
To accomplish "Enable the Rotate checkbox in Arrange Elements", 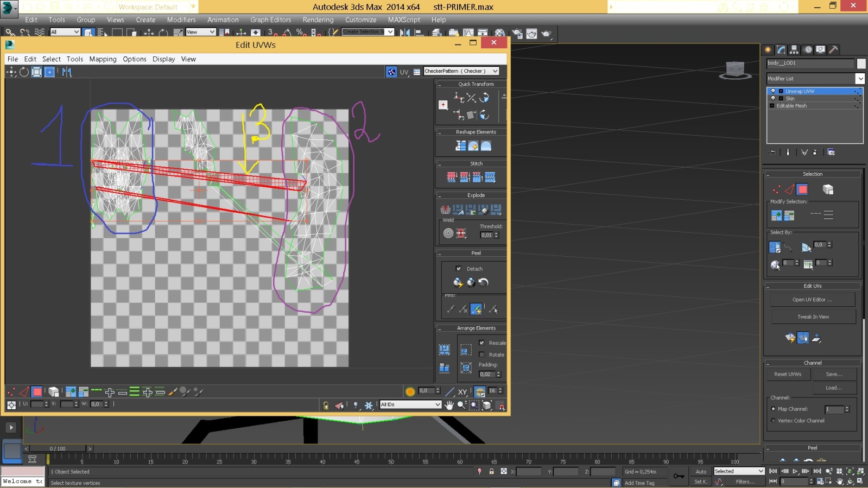I will [x=481, y=354].
